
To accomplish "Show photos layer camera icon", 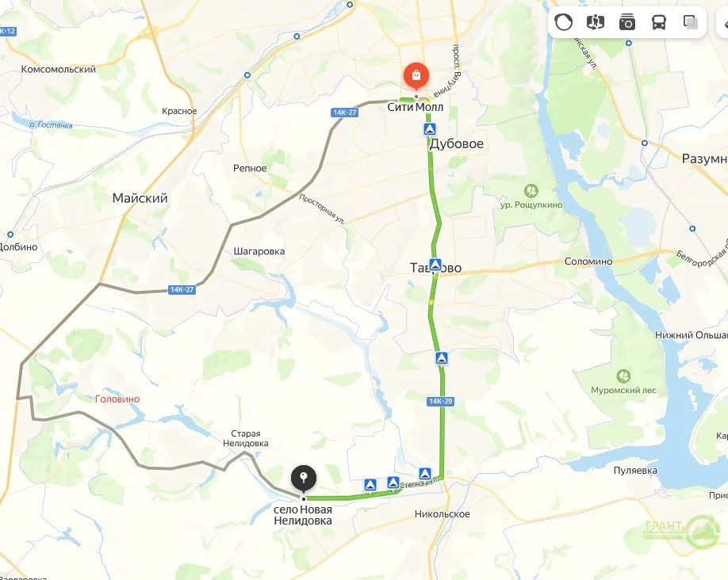I will 627,22.
